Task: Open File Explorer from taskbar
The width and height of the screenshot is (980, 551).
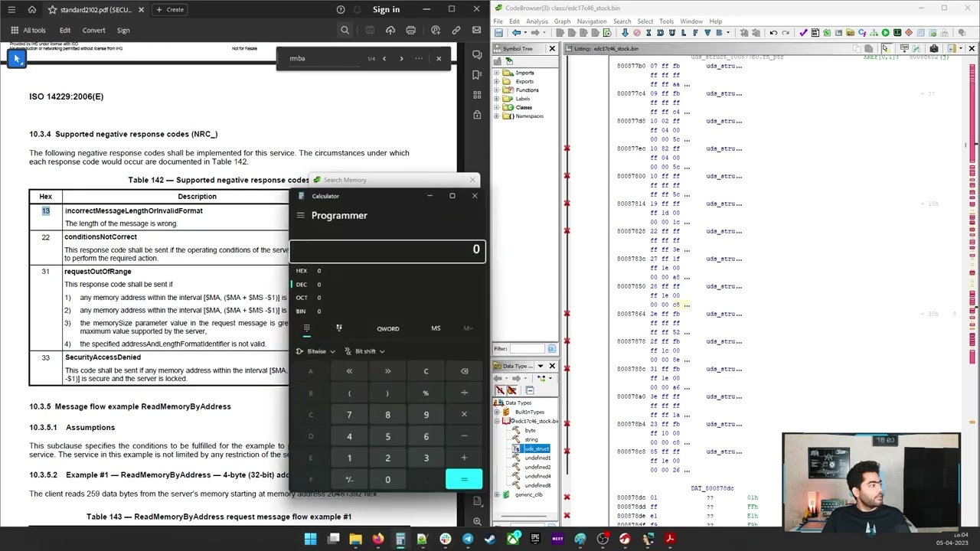Action: 355,540
